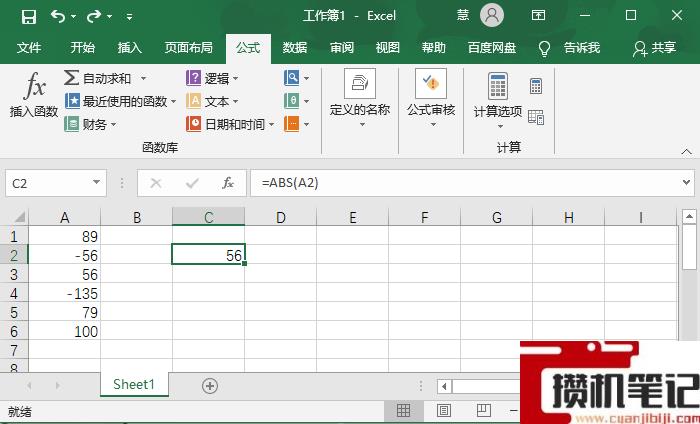
Task: Open the 公式审核 group button
Action: 431,98
